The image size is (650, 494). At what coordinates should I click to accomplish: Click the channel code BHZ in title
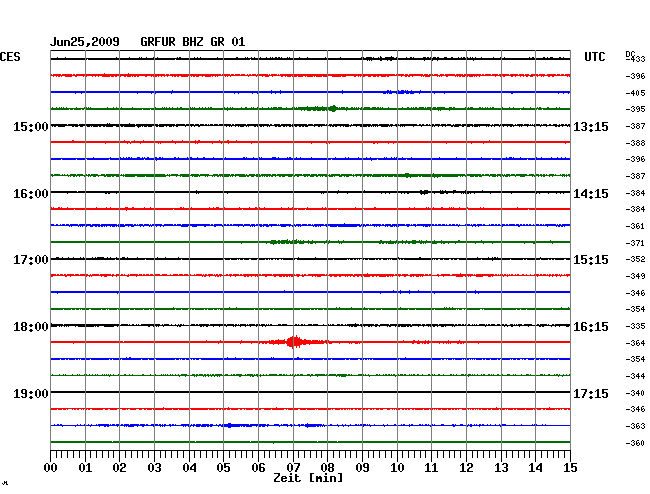point(193,42)
